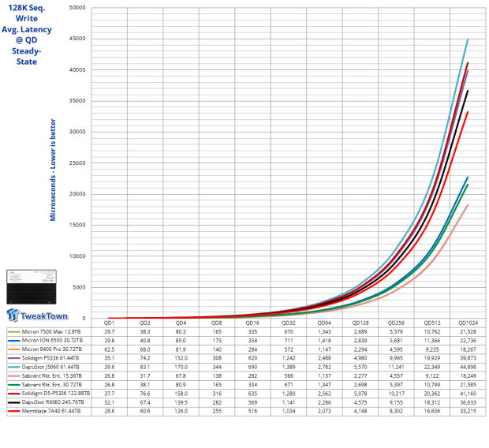Click the 22,736 value for Micron ION 6500
This screenshot has width=489, height=448.
click(x=468, y=341)
